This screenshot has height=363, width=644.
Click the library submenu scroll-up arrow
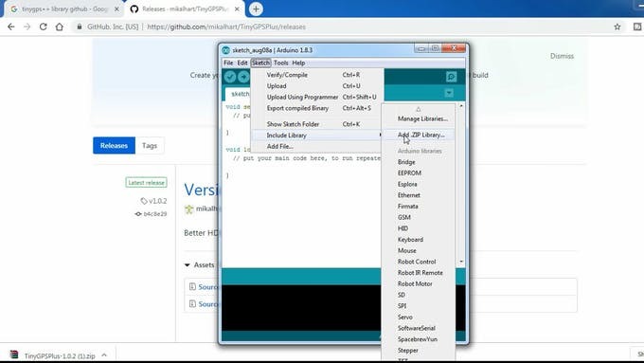418,109
